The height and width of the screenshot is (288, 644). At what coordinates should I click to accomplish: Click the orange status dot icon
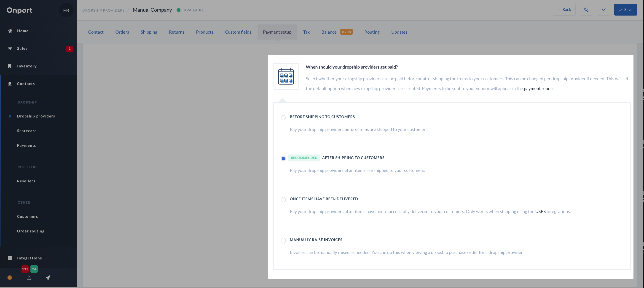click(10, 277)
